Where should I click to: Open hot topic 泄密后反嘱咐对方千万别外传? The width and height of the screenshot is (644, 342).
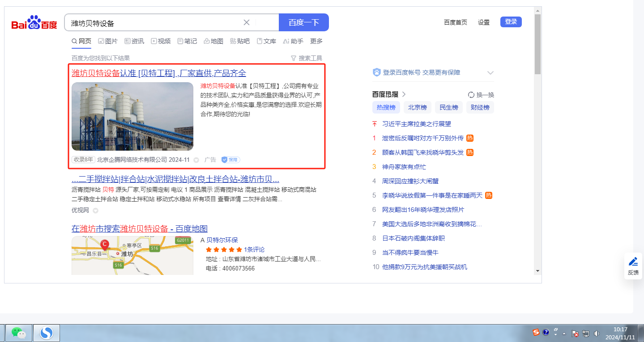point(423,138)
